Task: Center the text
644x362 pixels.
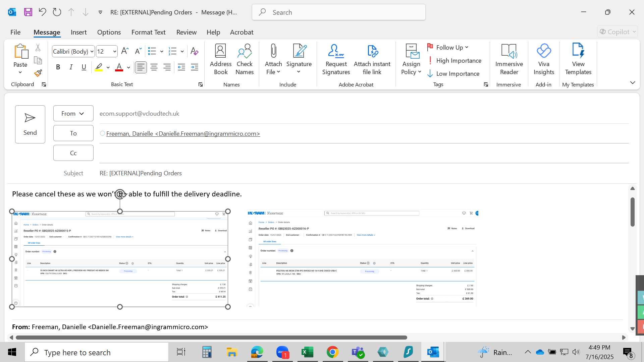Action: pos(154,67)
